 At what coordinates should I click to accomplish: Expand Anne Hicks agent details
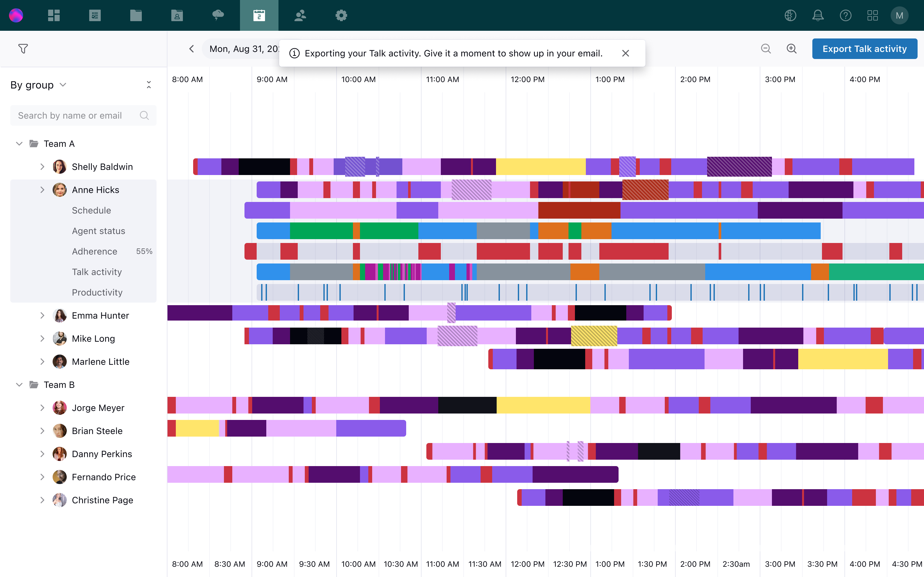pyautogui.click(x=42, y=189)
